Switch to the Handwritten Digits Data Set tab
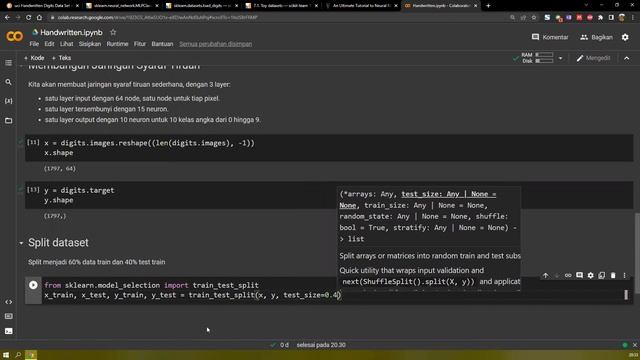 41,6
